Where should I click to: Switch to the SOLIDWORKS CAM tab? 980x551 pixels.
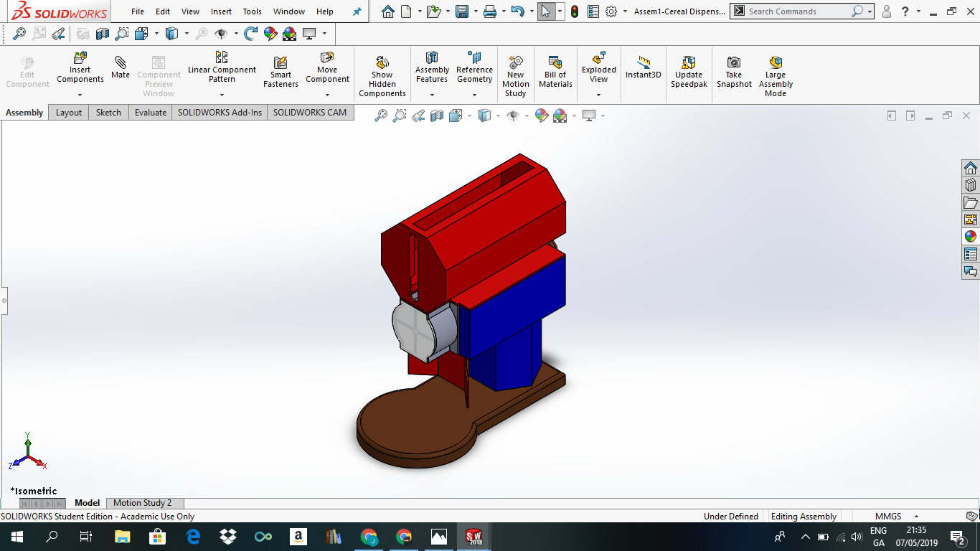coord(310,112)
